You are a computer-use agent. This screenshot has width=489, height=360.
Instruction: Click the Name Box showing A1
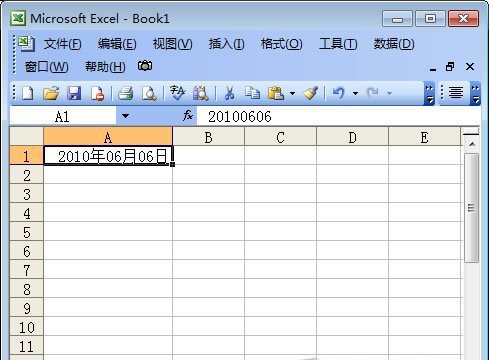(63, 116)
